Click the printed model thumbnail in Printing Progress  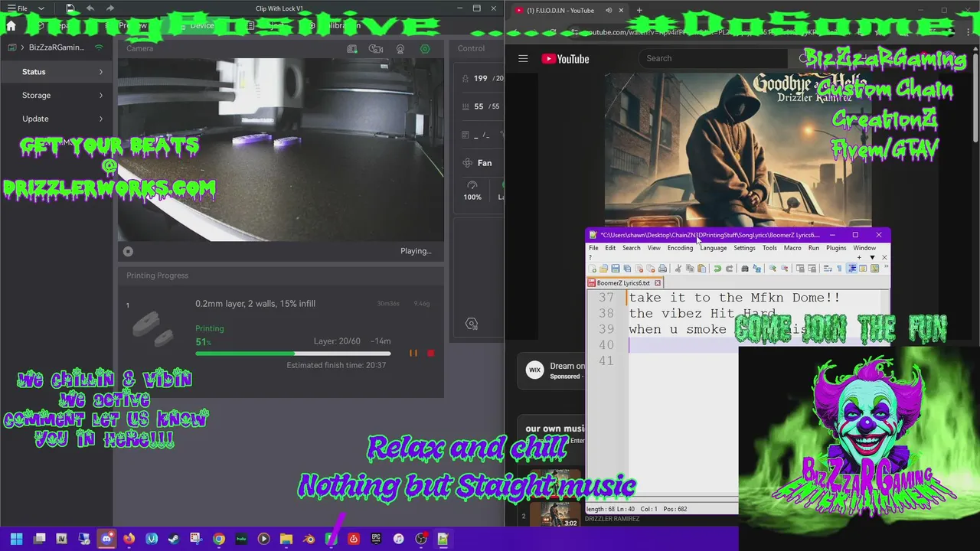153,328
